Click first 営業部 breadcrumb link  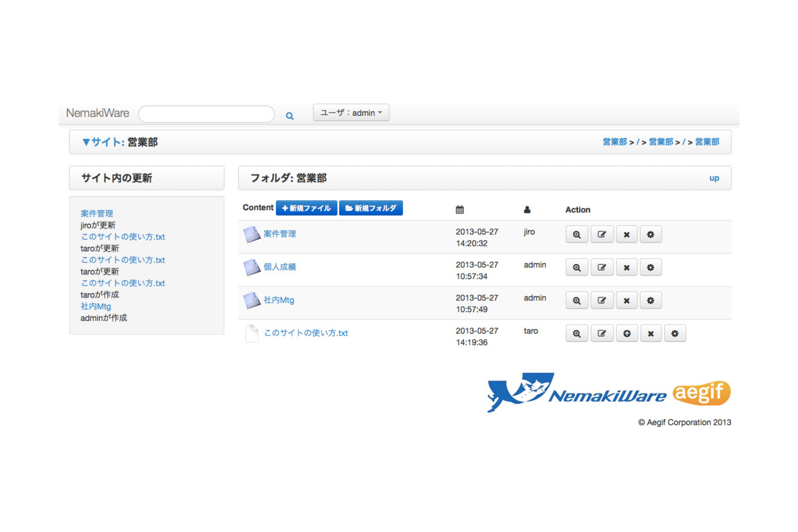(x=615, y=142)
